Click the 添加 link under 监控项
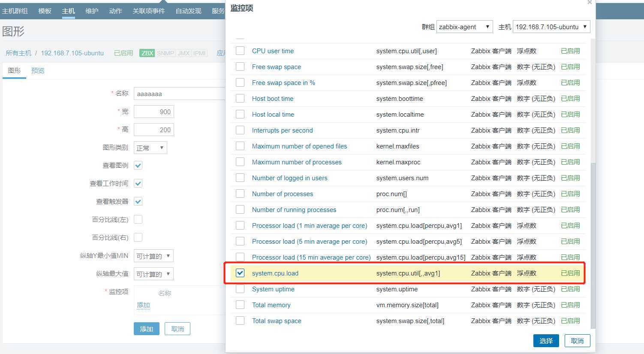 pos(143,305)
